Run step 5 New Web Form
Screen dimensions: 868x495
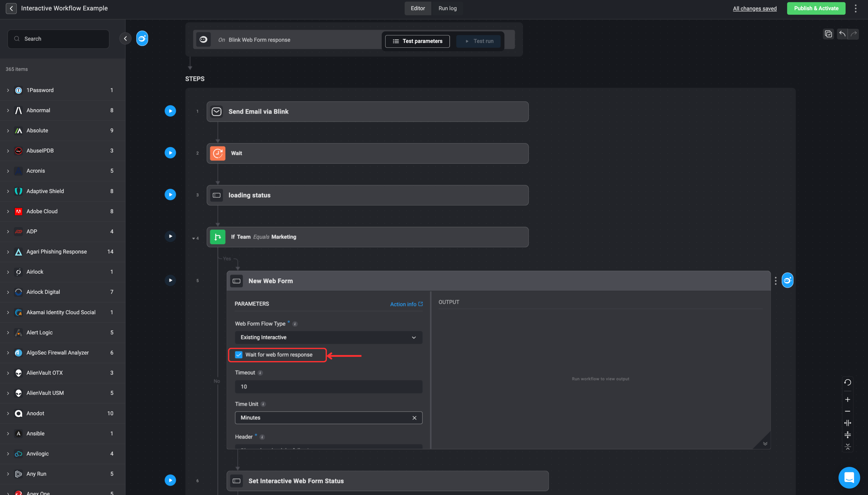point(170,280)
